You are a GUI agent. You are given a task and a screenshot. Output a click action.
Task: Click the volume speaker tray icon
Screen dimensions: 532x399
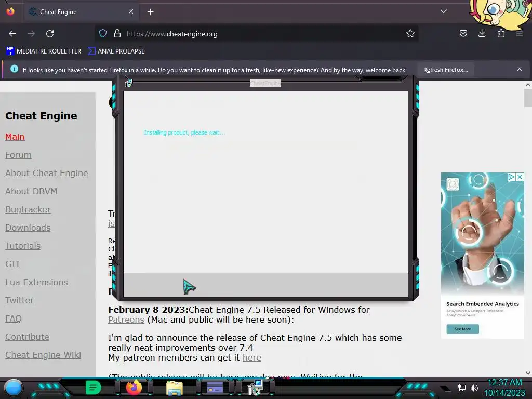click(474, 388)
